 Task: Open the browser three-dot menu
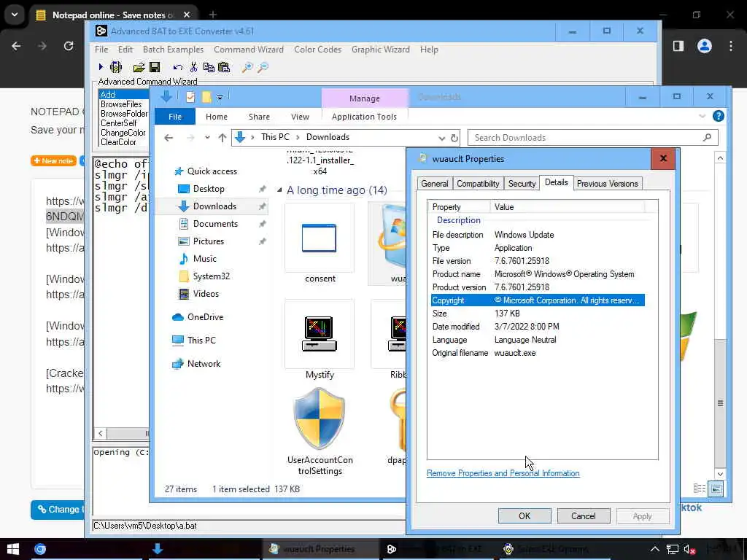[730, 46]
